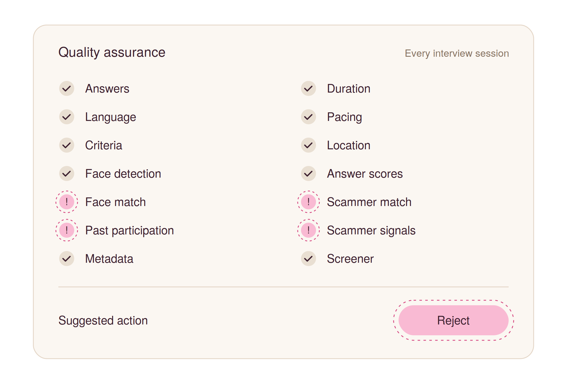The width and height of the screenshot is (567, 392).
Task: Click the Scammer match alert icon
Action: tap(309, 202)
